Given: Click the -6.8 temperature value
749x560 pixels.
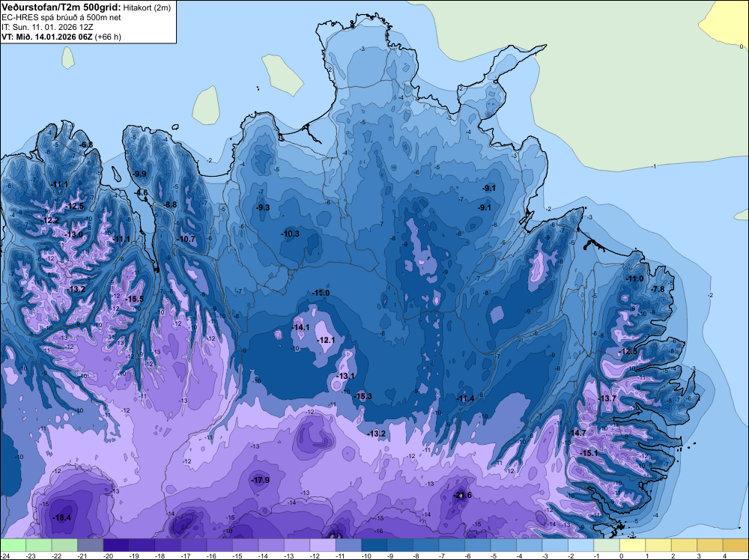Looking at the screenshot, I should click(x=86, y=144).
